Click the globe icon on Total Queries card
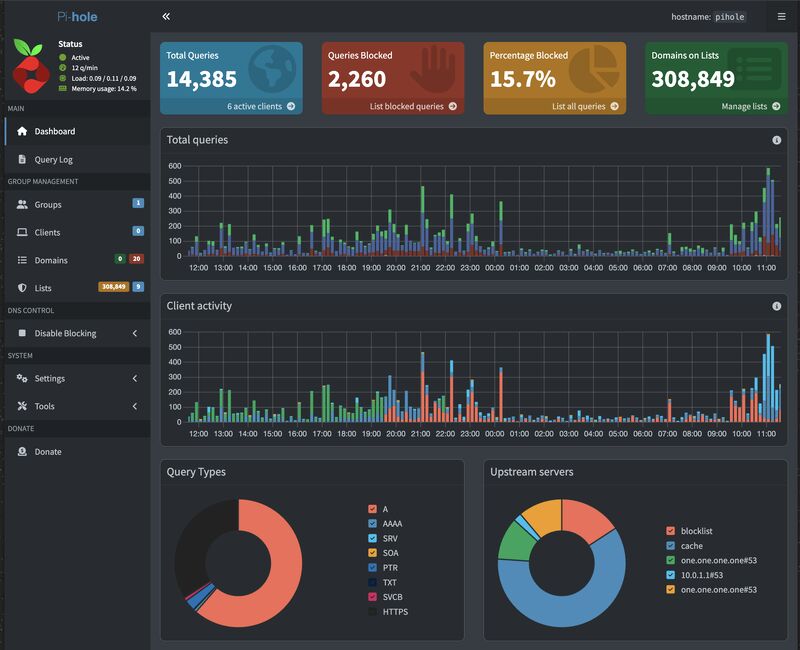 (272, 69)
